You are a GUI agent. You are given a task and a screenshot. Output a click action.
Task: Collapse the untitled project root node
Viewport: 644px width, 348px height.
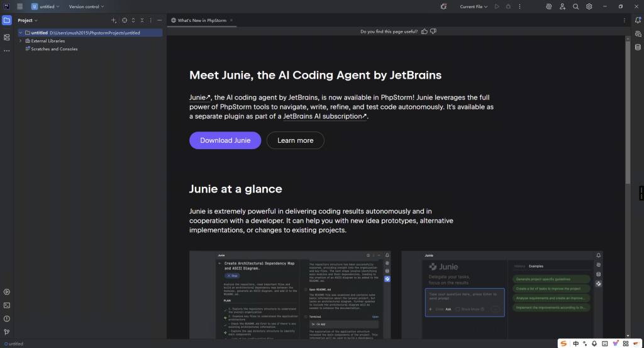(21, 33)
